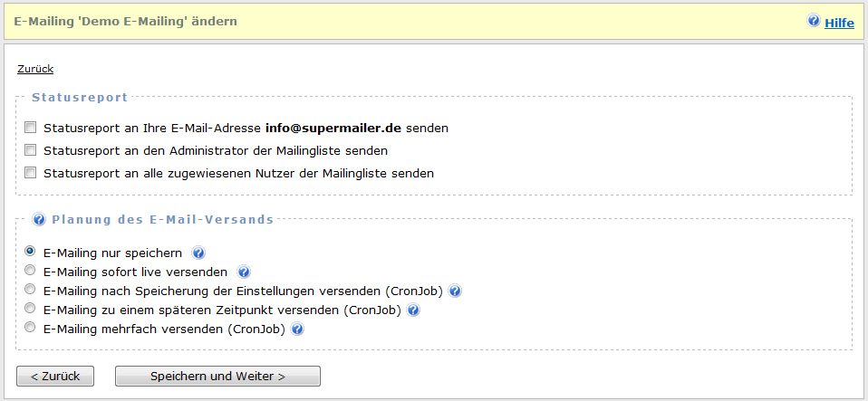This screenshot has height=401, width=868.
Task: Open help icon for 'mehrfach versenden' option
Action: [297, 329]
